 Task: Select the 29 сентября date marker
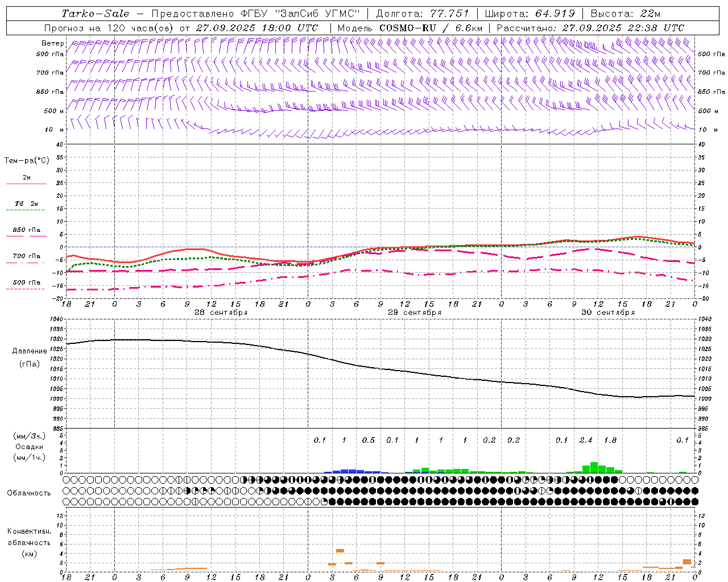tap(414, 313)
